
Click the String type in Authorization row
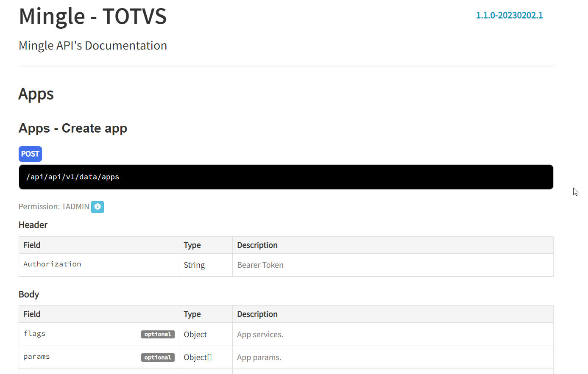pyautogui.click(x=194, y=265)
